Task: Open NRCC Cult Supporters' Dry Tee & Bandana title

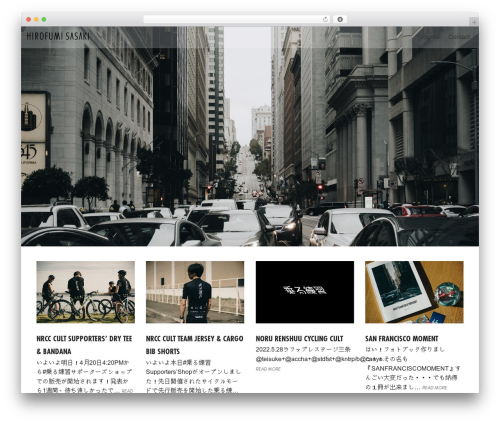Action: [84, 345]
